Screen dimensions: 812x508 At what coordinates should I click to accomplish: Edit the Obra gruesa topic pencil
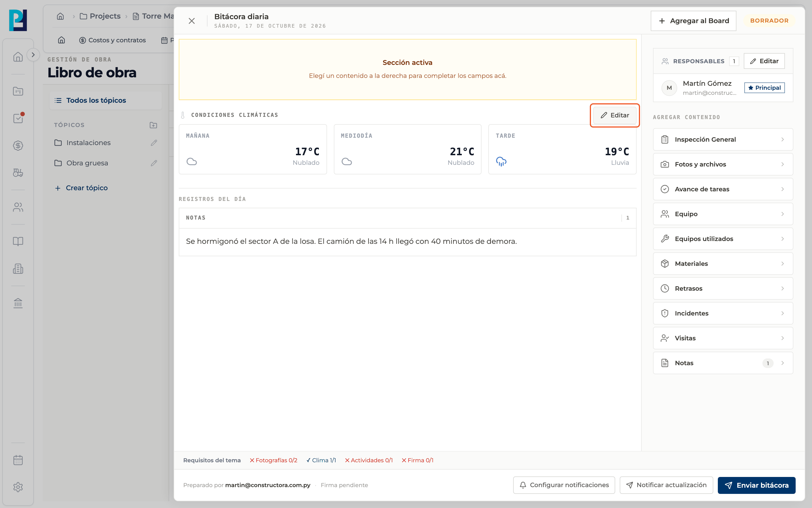[154, 163]
